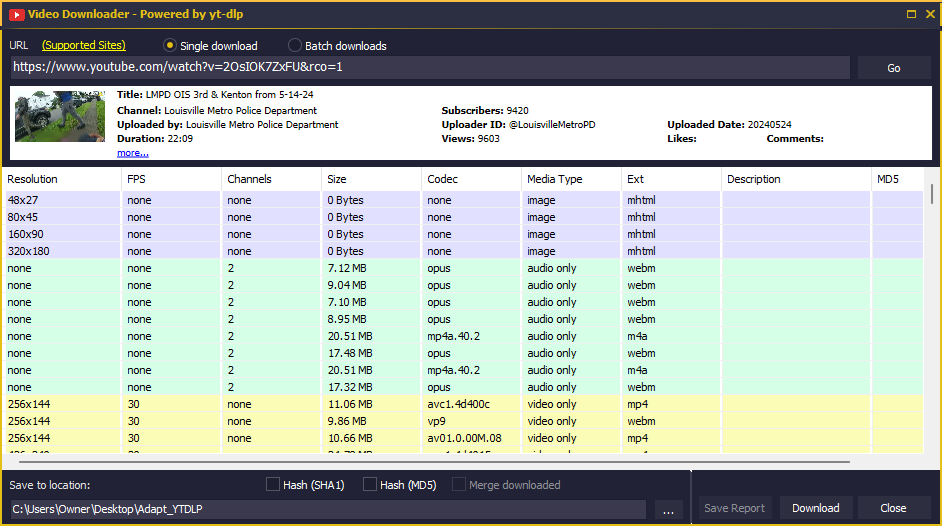
Task: Click into the YouTube URL input field
Action: point(430,67)
